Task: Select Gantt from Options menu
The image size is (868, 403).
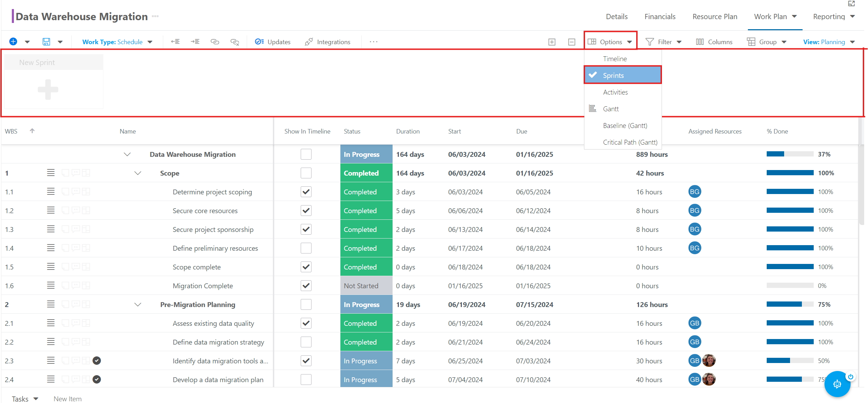Action: coord(611,109)
